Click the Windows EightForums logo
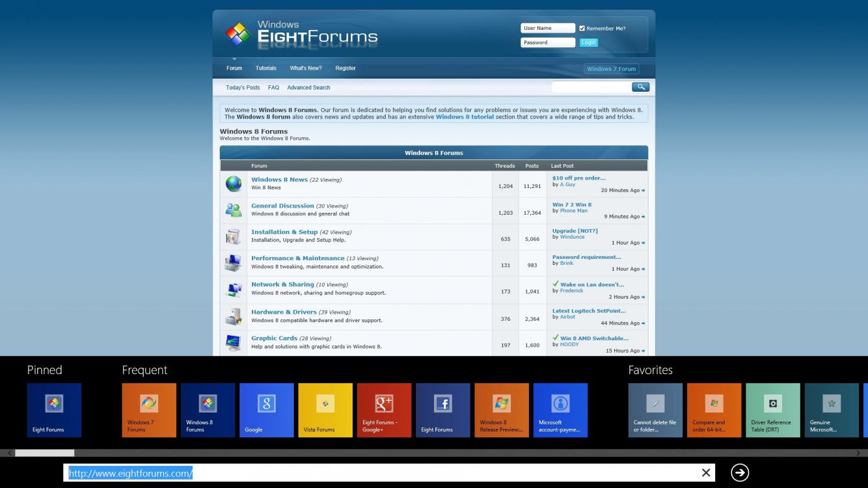Viewport: 868px width, 488px height. [301, 34]
